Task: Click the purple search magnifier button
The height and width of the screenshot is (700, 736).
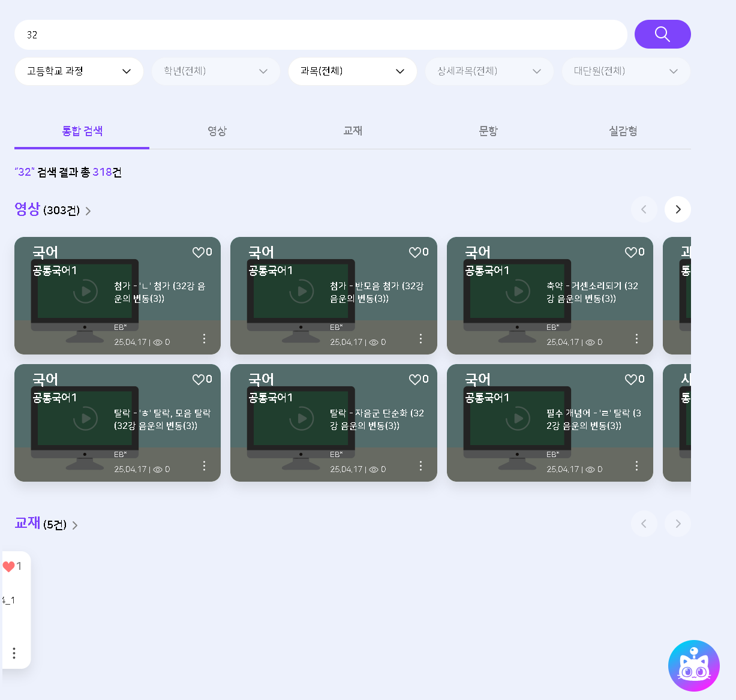Action: [x=662, y=34]
